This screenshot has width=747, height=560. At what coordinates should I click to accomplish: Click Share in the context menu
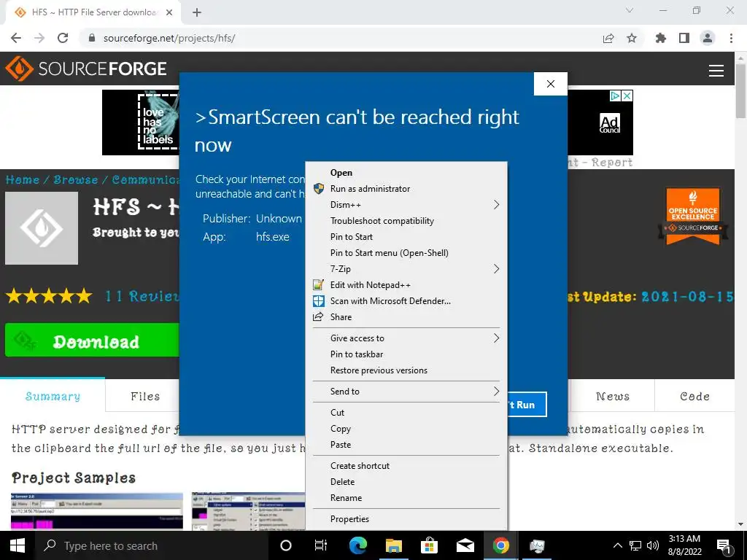[406, 317]
